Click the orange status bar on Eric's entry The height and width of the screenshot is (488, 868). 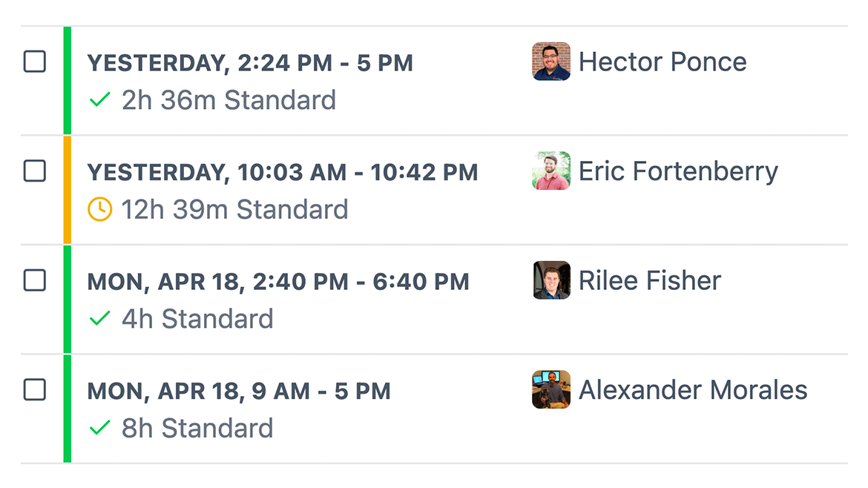coord(68,190)
